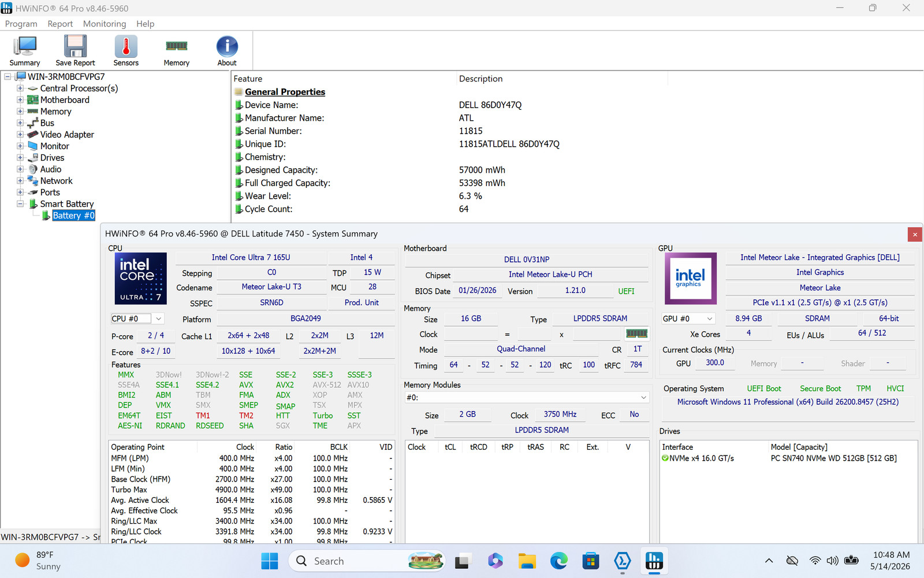924x578 pixels.
Task: Click the Microsoft Windows 11 Professional text
Action: (788, 402)
